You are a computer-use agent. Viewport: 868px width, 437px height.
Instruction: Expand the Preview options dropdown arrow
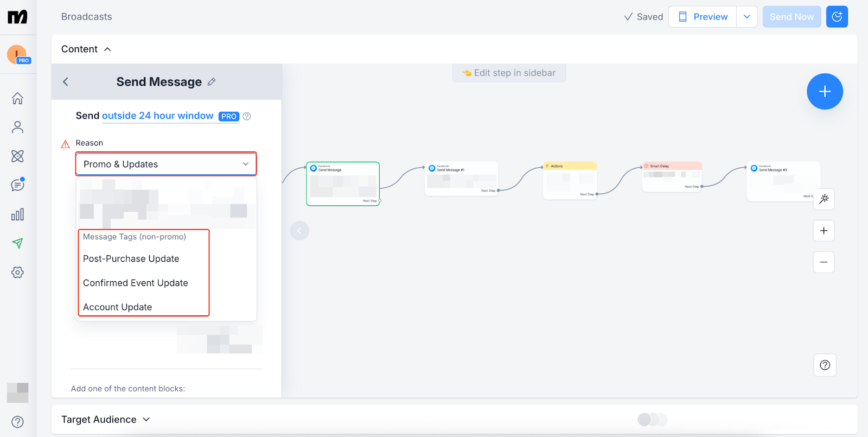coord(746,17)
